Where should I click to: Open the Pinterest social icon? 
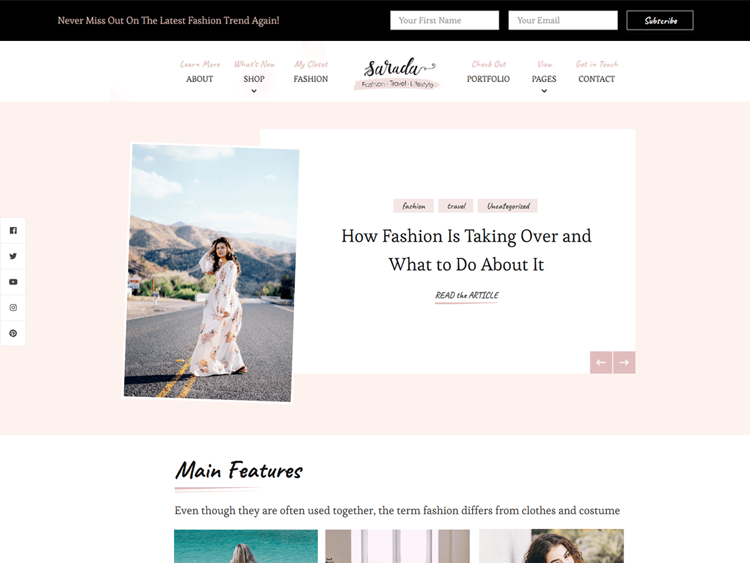[13, 333]
